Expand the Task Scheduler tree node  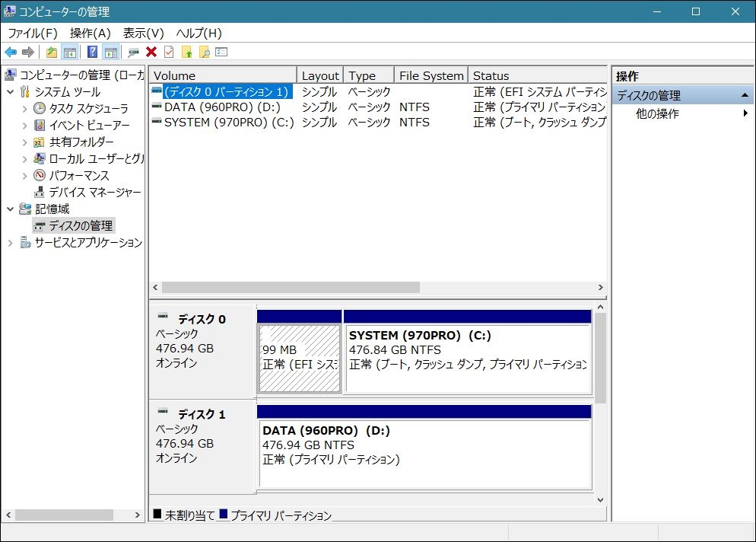24,109
